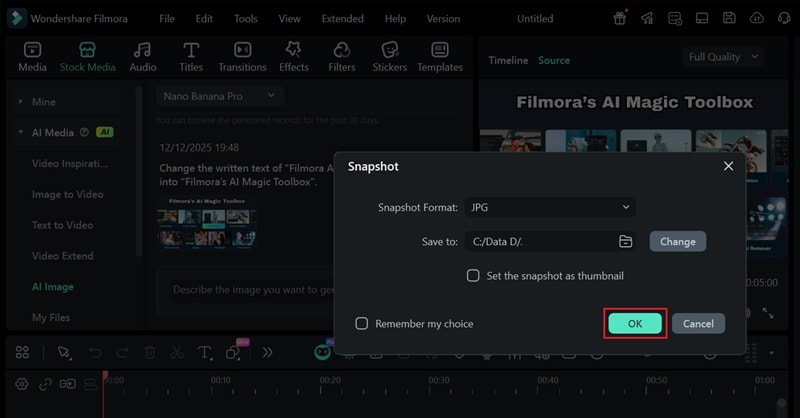Open the Nano Banana Pro model dropdown
Image resolution: width=800 pixels, height=418 pixels.
(x=219, y=96)
